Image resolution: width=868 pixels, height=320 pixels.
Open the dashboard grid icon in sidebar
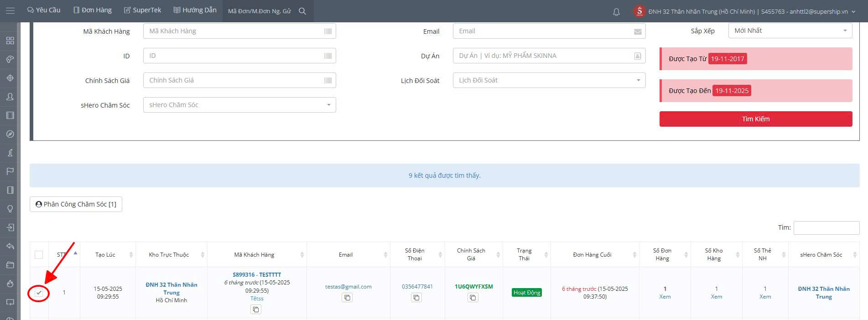click(x=10, y=41)
